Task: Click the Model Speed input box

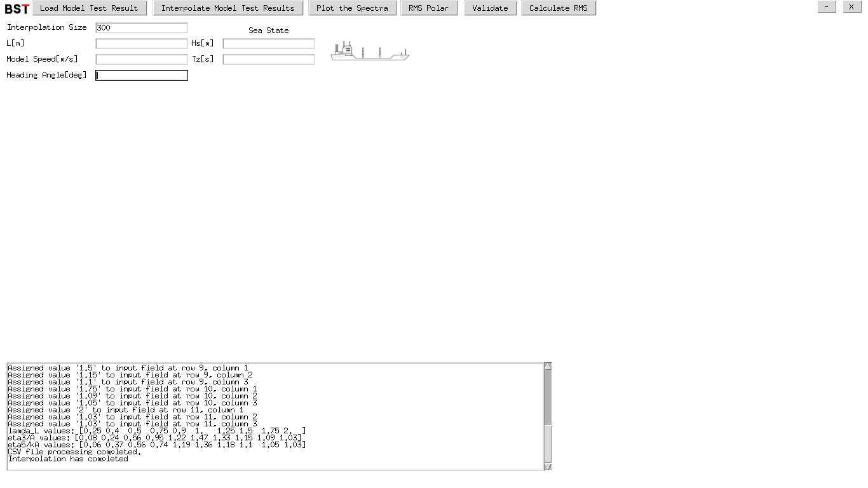Action: [141, 59]
